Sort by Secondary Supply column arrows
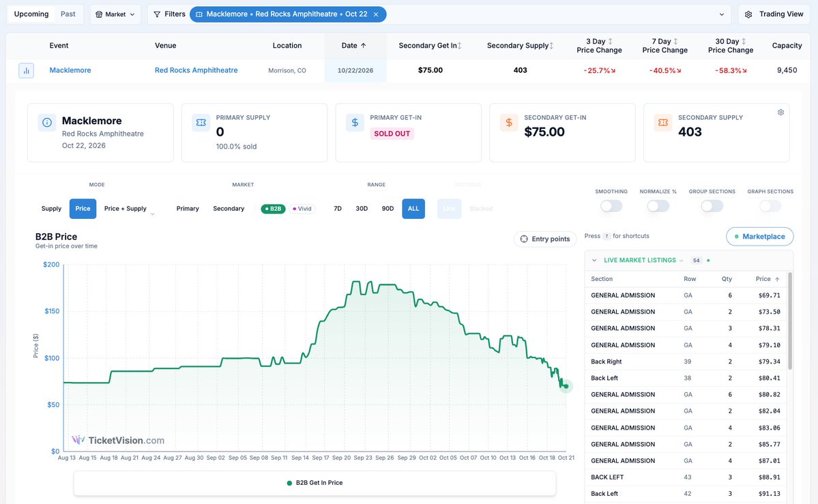Image resolution: width=818 pixels, height=504 pixels. [x=551, y=46]
